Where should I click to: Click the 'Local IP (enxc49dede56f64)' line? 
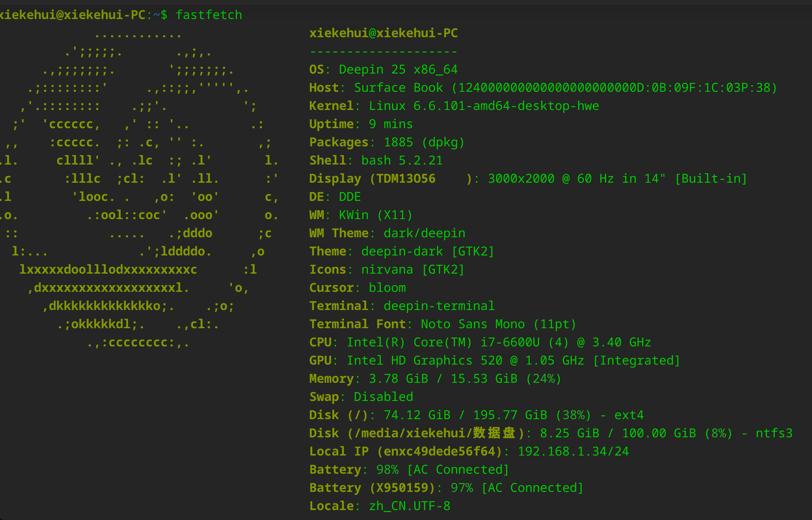469,451
